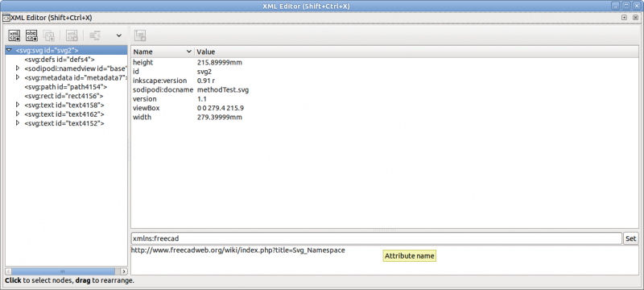Select the height attribute
Screen dimensions: 644x290
[x=143, y=63]
